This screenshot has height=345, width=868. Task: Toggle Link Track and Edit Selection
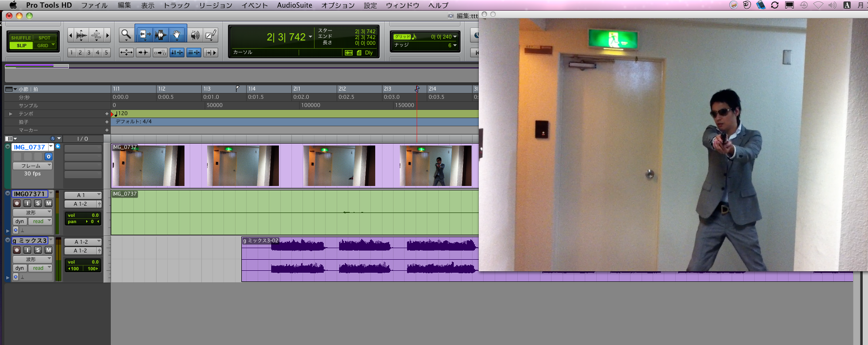194,53
